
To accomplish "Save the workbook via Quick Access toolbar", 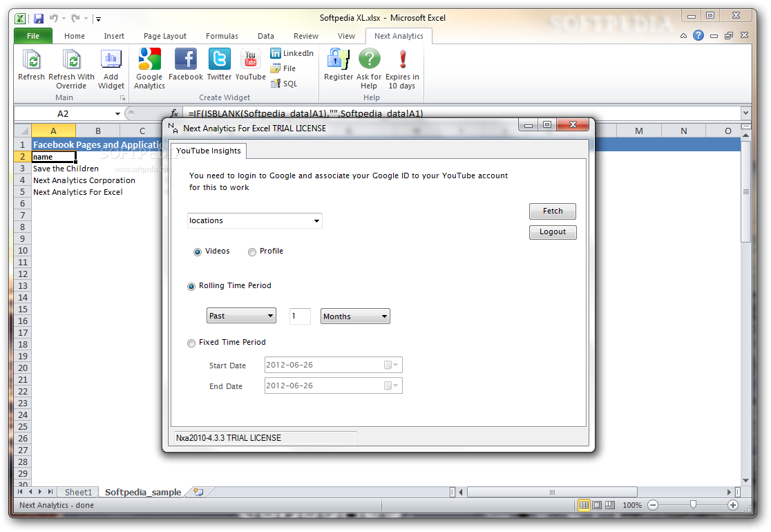I will pyautogui.click(x=39, y=19).
